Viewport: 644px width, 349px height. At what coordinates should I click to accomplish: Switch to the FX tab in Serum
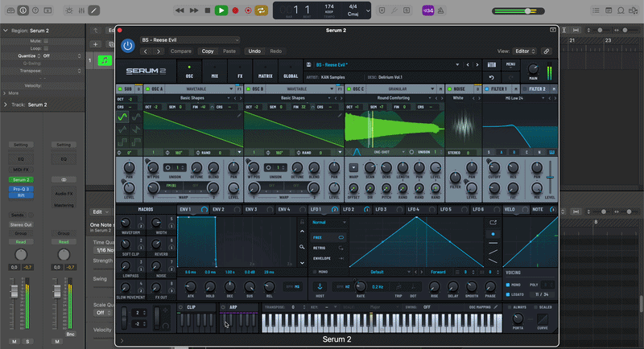coord(240,72)
